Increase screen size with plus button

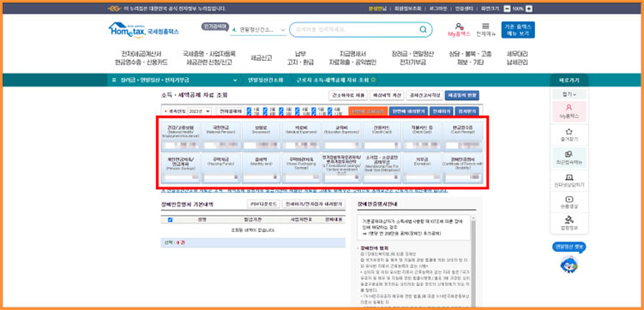tap(529, 9)
